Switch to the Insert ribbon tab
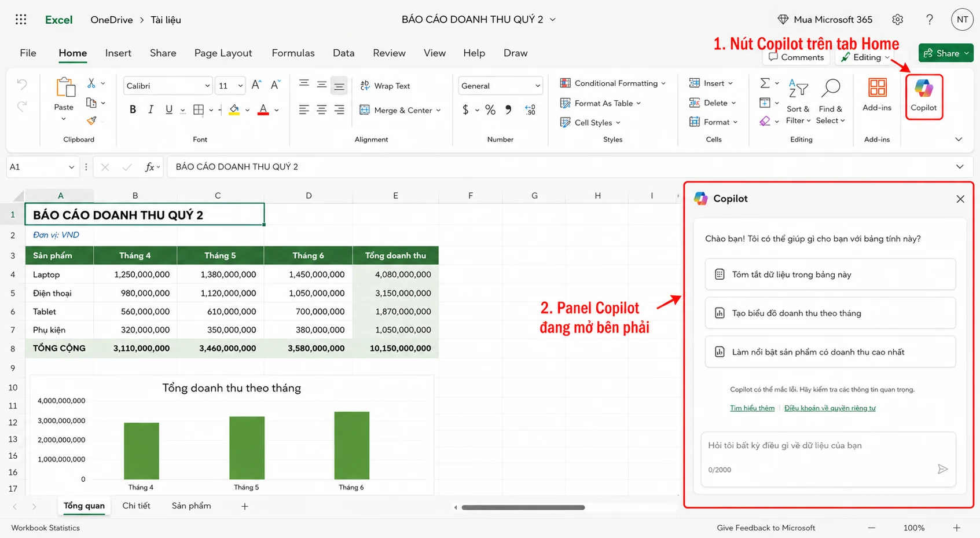Viewport: 980px width, 538px height. point(118,53)
